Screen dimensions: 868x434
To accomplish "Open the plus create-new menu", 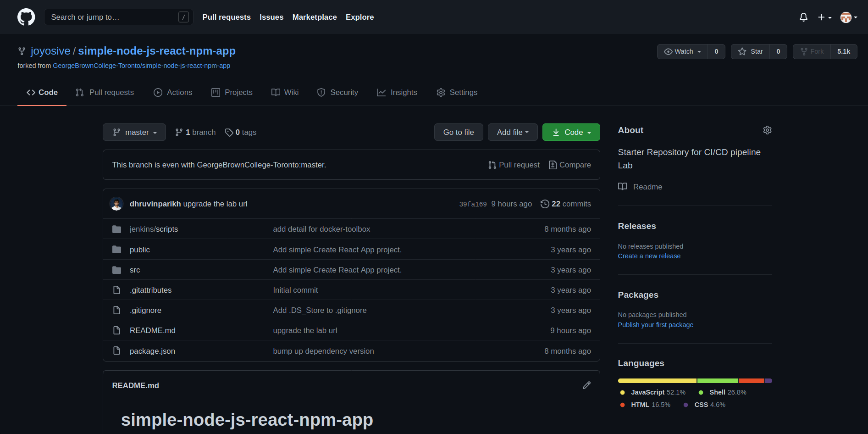I will click(824, 17).
